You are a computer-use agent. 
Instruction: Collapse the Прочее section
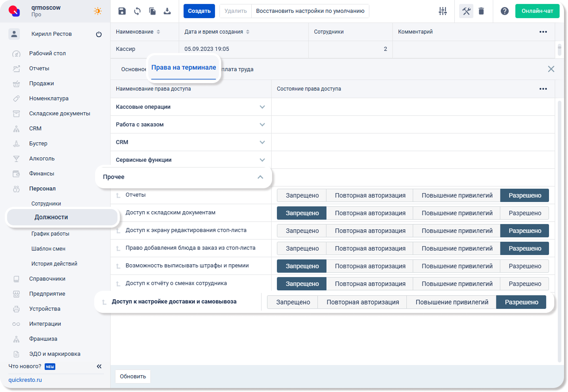point(260,177)
